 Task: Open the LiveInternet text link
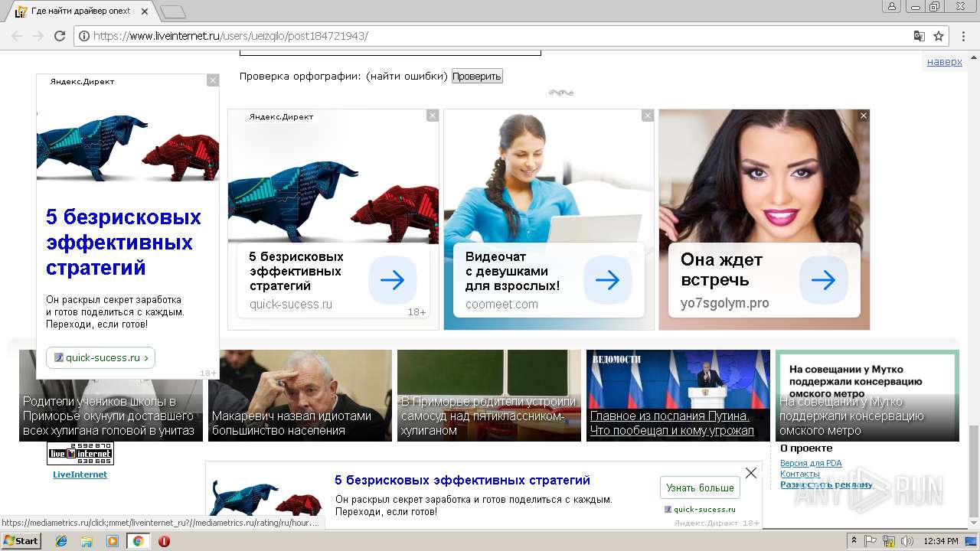(80, 474)
